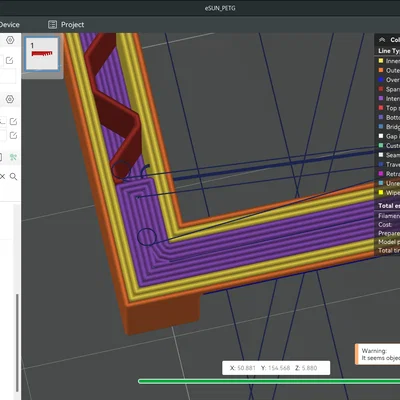The image size is (400, 400).
Task: Switch to the Device tab
Action: tap(10, 25)
